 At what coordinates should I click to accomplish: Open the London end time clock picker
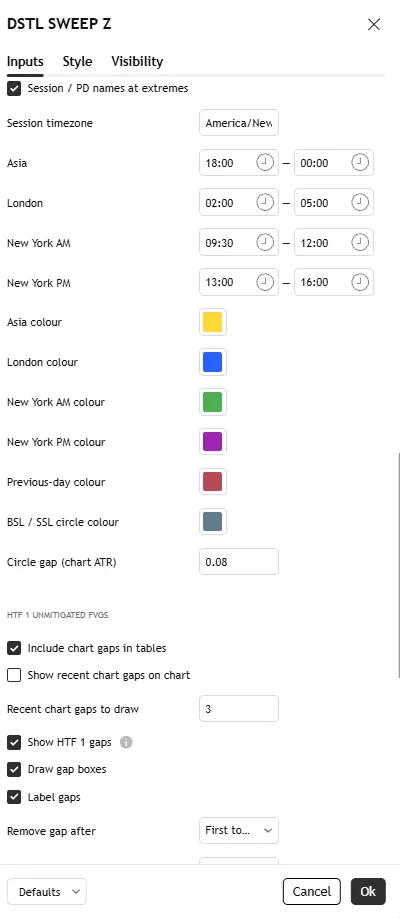click(360, 203)
